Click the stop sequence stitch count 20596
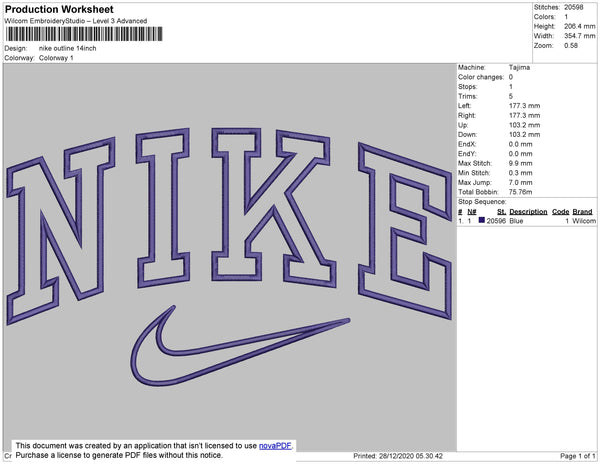The height and width of the screenshot is (464, 600). pyautogui.click(x=496, y=221)
